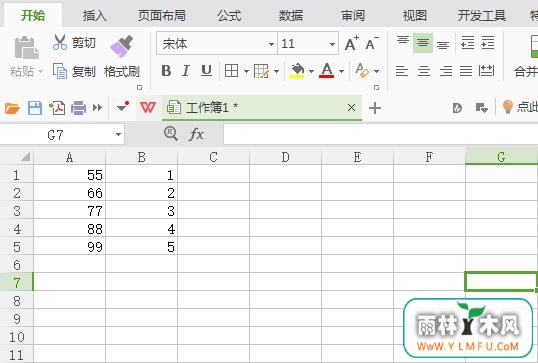Add a new document tab with plus
This screenshot has height=363, width=538.
375,108
